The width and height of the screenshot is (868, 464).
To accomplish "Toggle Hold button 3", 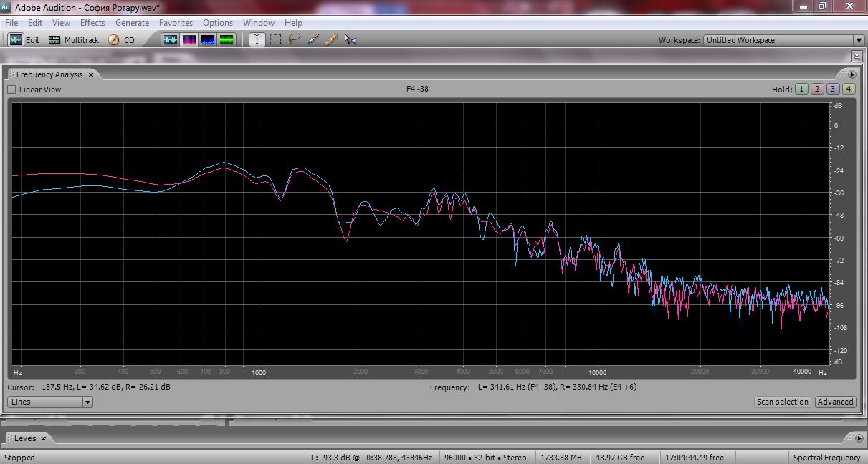I will [x=832, y=90].
